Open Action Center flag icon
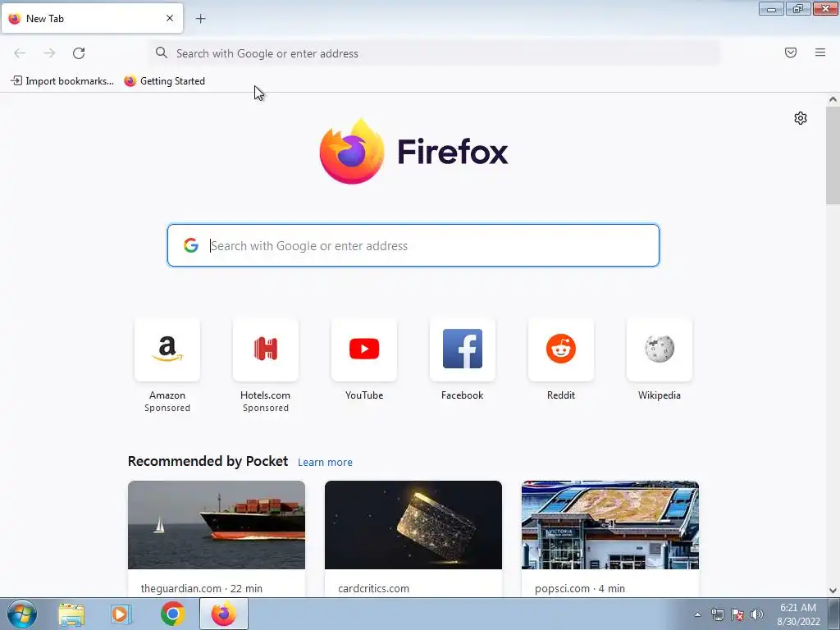The width and height of the screenshot is (840, 630). (737, 614)
